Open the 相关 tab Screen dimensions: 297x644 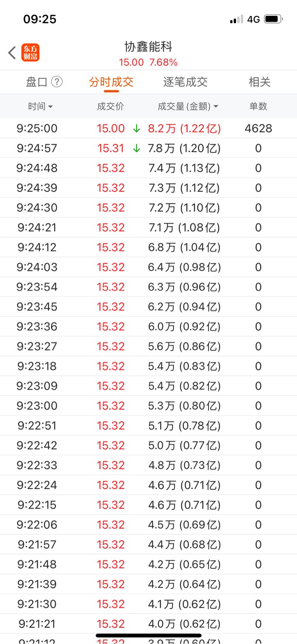pyautogui.click(x=259, y=82)
